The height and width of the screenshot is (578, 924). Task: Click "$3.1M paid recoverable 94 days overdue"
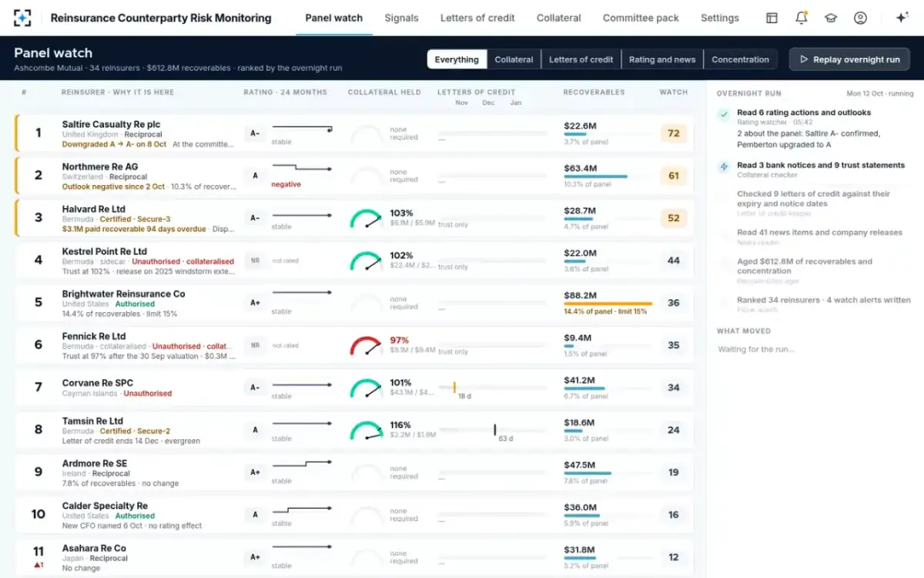[134, 229]
